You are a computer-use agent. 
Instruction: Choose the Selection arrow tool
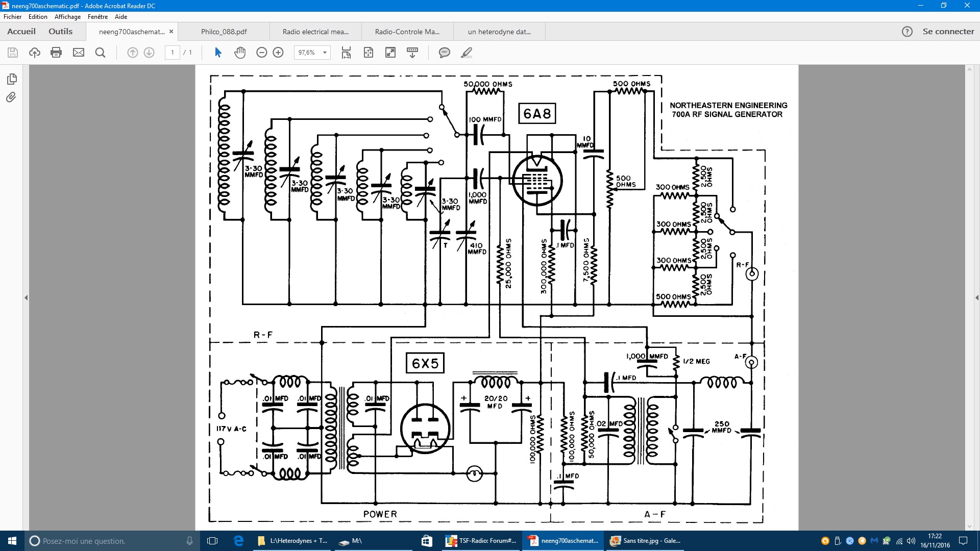218,53
